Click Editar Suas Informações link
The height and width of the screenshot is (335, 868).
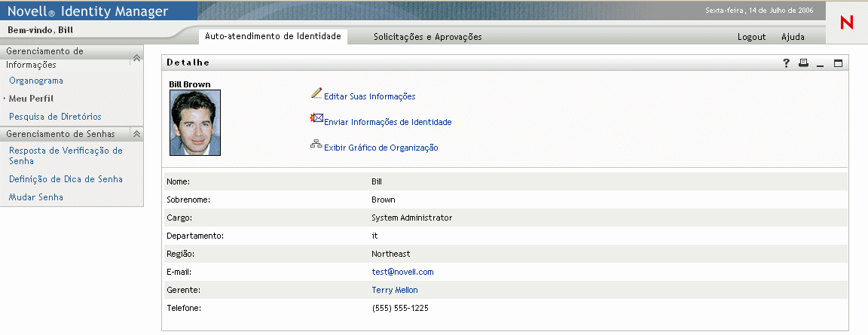(370, 97)
